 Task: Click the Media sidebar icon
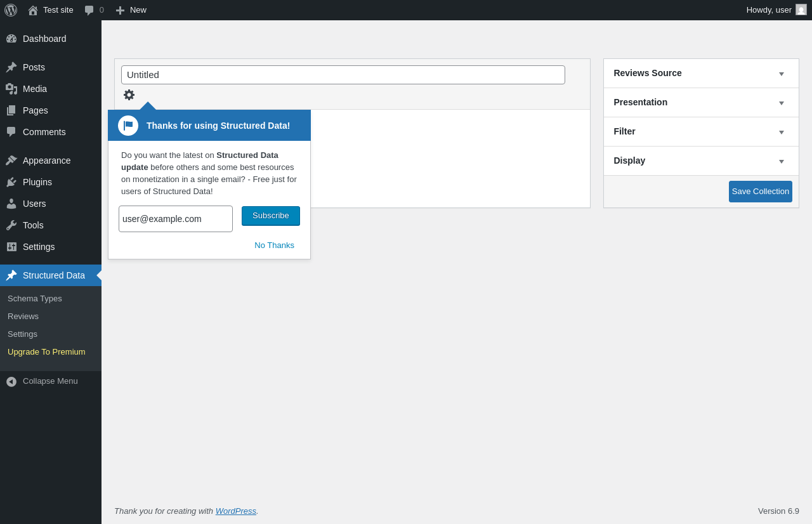tap(11, 89)
